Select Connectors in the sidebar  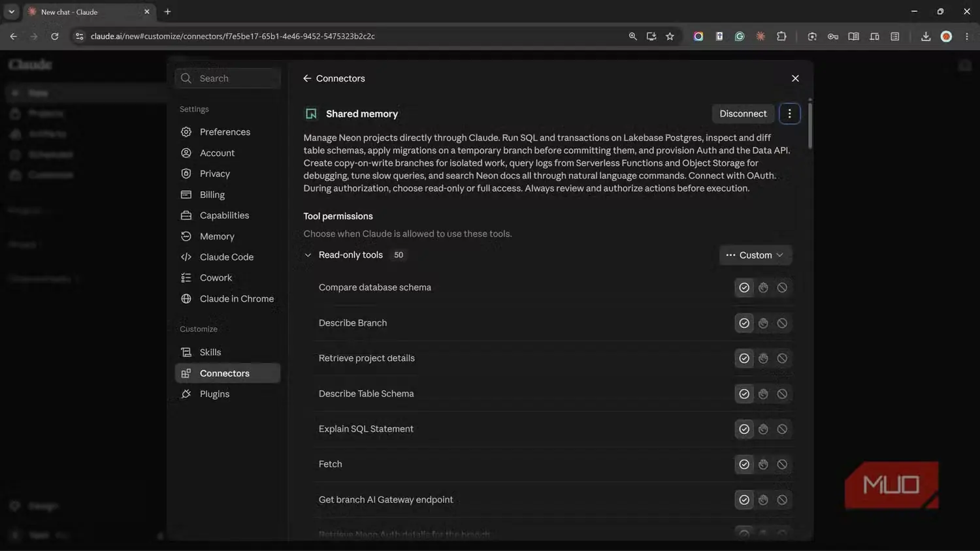point(227,373)
